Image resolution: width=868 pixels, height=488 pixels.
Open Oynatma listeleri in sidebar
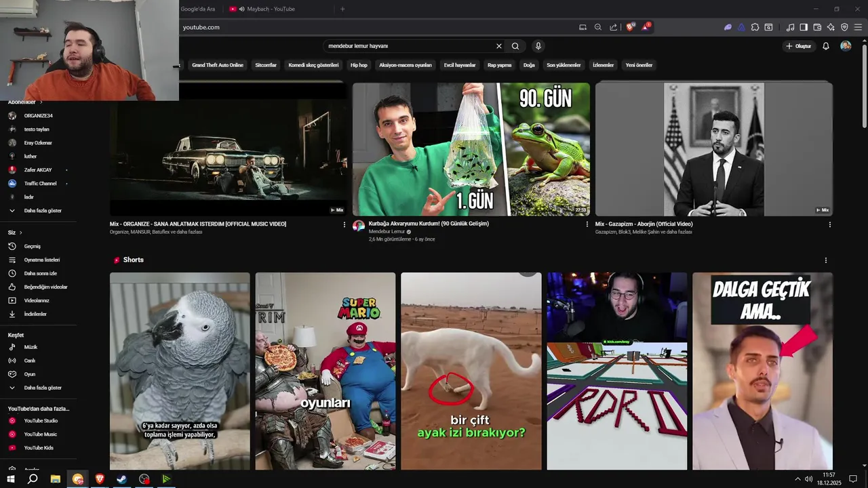(41, 260)
